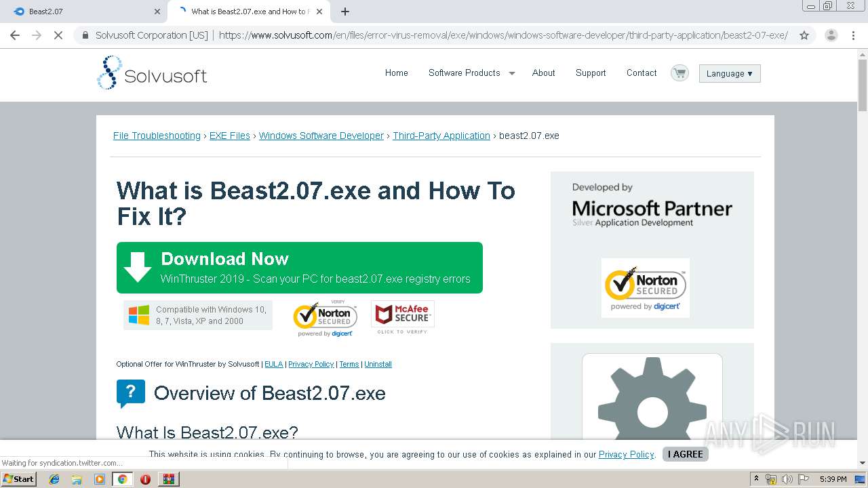The height and width of the screenshot is (488, 868).
Task: Close the 'What is Beast2.07.exe' tab
Action: (x=321, y=12)
